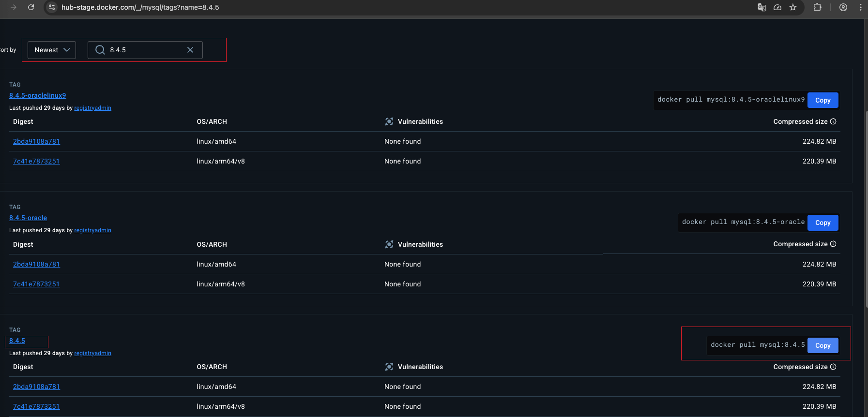Open registryadmin link under 8.4.5-oraclelinux9

[92, 108]
